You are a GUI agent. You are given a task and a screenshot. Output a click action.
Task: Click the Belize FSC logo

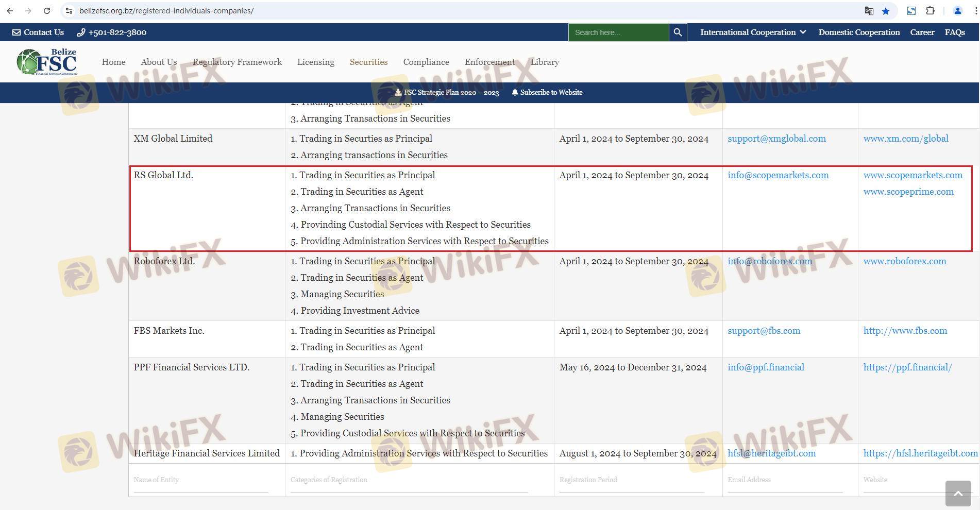[x=47, y=62]
